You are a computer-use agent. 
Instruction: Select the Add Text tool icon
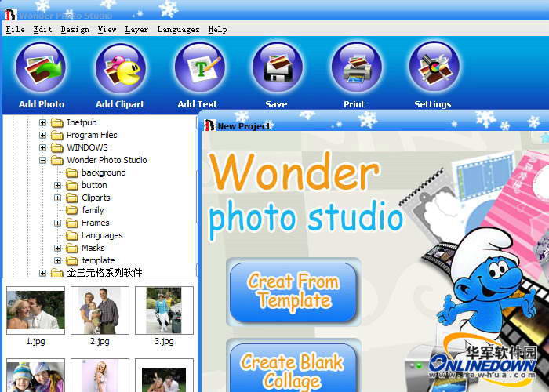(200, 67)
